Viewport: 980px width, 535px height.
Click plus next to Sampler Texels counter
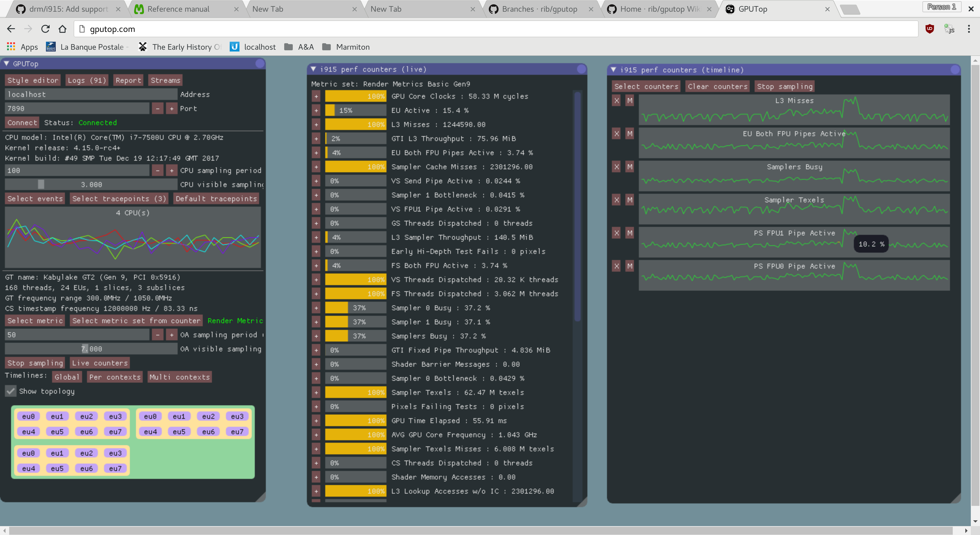click(316, 392)
